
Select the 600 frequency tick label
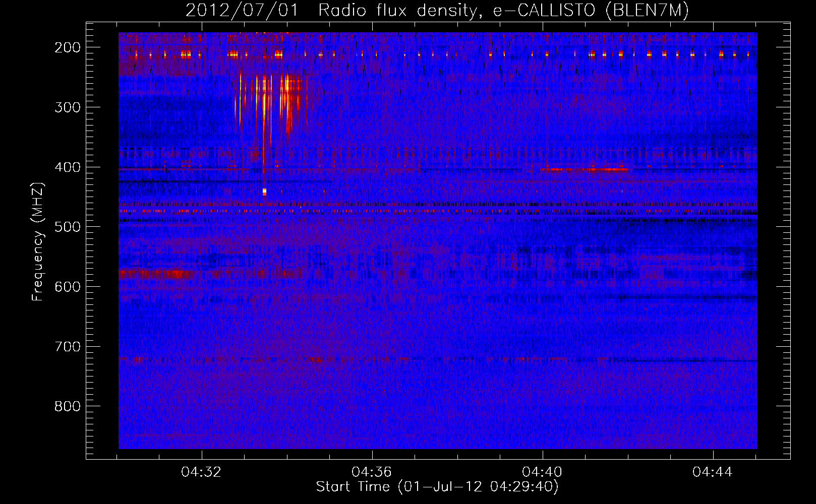click(68, 287)
